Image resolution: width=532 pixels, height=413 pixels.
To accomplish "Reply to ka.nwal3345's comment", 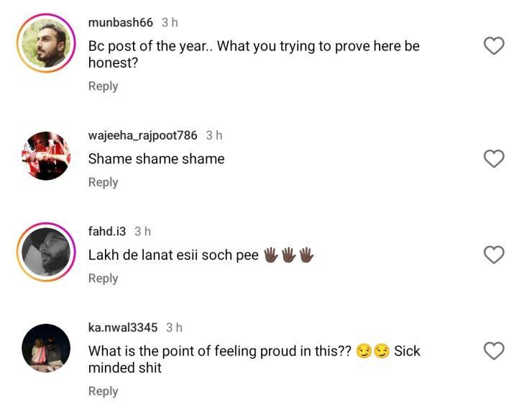I will (x=103, y=391).
